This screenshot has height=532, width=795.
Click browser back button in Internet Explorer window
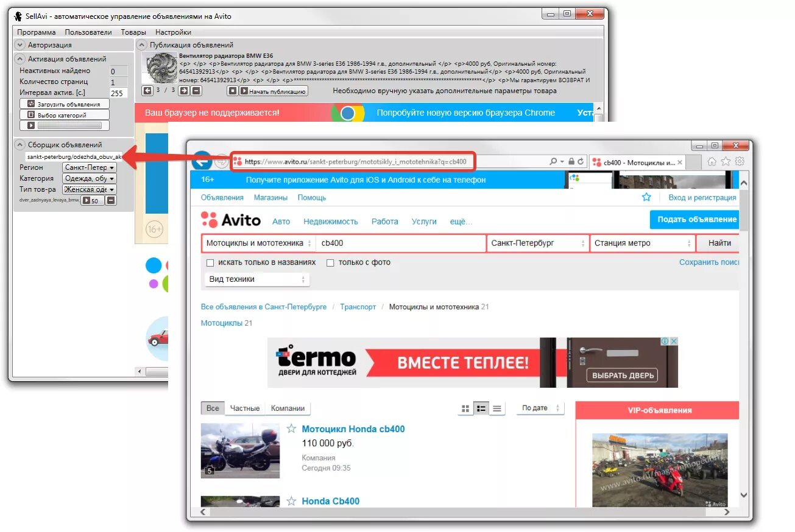(202, 161)
